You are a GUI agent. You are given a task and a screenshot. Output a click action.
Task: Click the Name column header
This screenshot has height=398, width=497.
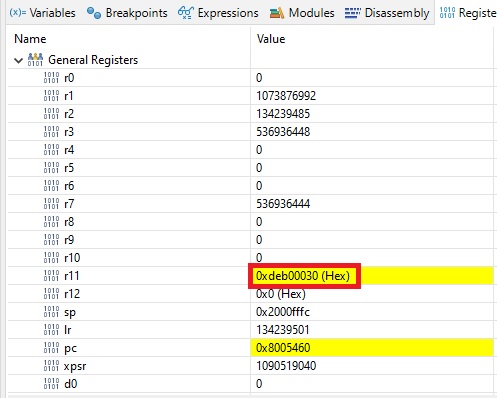point(30,39)
